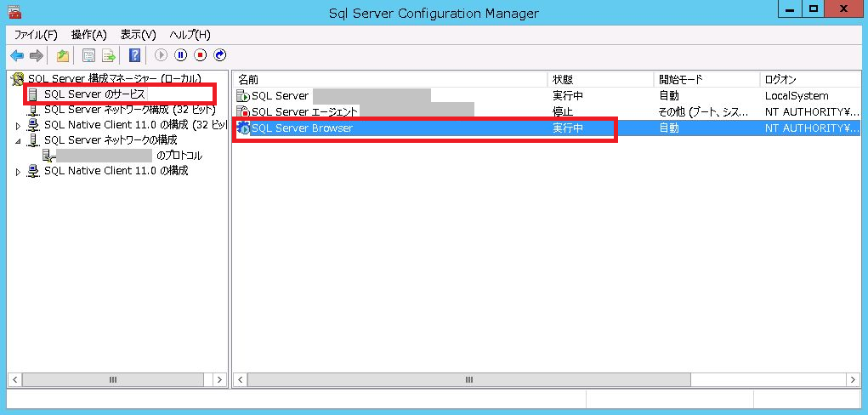The height and width of the screenshot is (415, 868).
Task: Click the Up one level folder icon
Action: click(x=63, y=55)
